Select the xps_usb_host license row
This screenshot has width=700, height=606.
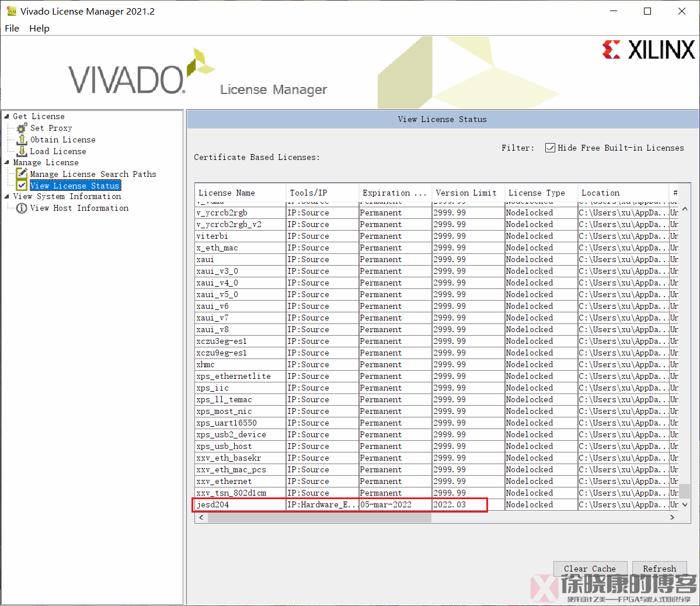(437, 446)
